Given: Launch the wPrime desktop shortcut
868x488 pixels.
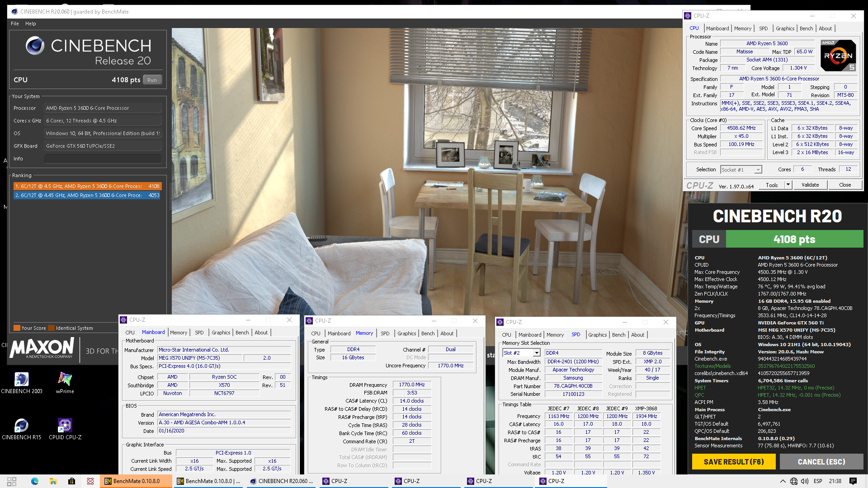Looking at the screenshot, I should pos(65,382).
